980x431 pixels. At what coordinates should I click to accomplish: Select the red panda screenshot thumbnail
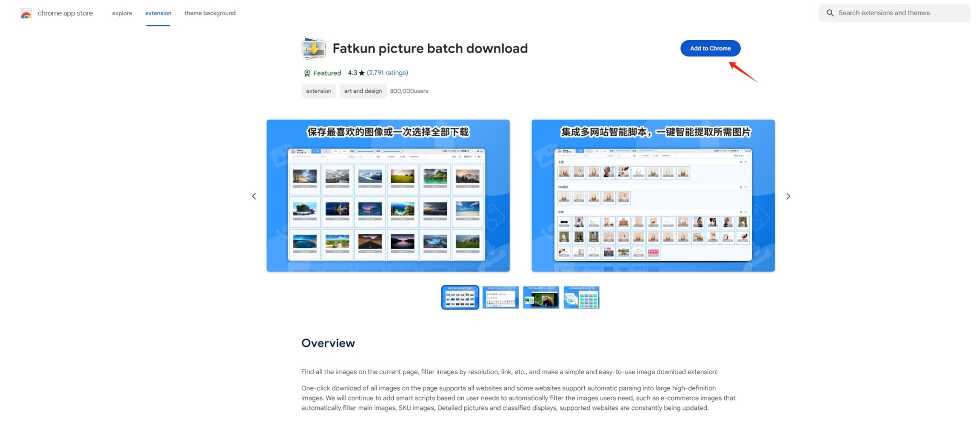coord(541,297)
